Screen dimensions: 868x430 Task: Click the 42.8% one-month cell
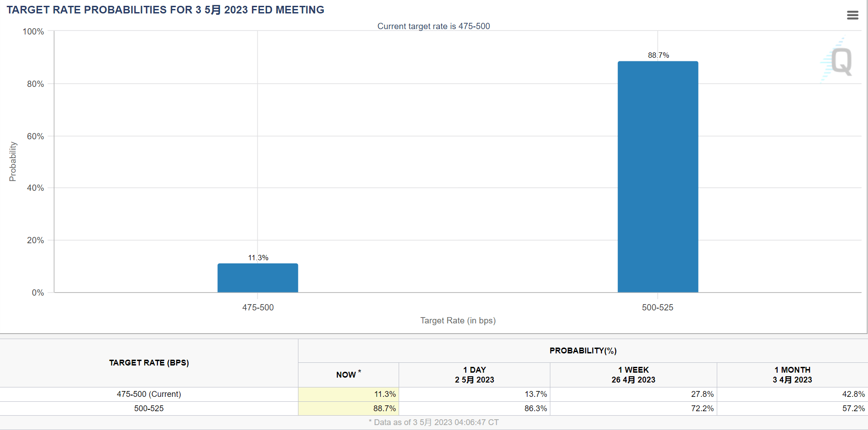792,394
